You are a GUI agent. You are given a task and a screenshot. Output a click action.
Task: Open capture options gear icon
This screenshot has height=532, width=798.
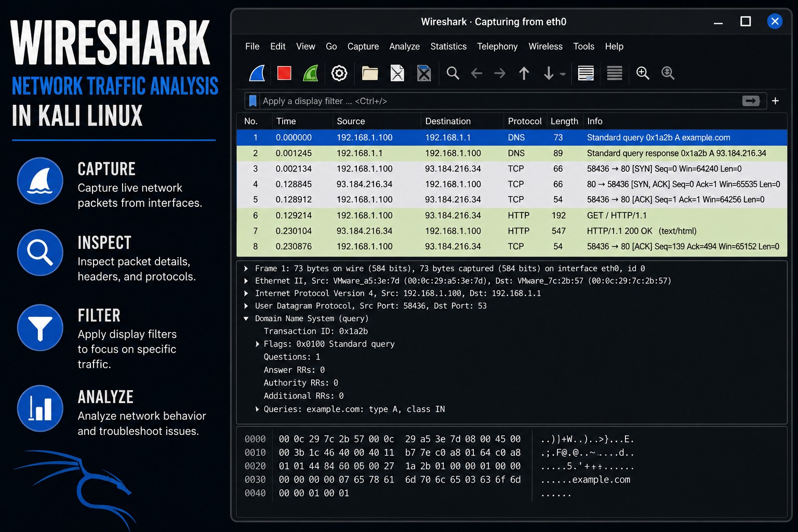339,73
